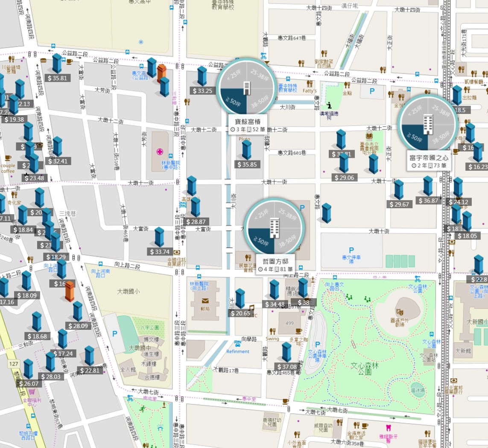Click the $28.03 price tag
This screenshot has width=488, height=448.
click(x=51, y=377)
